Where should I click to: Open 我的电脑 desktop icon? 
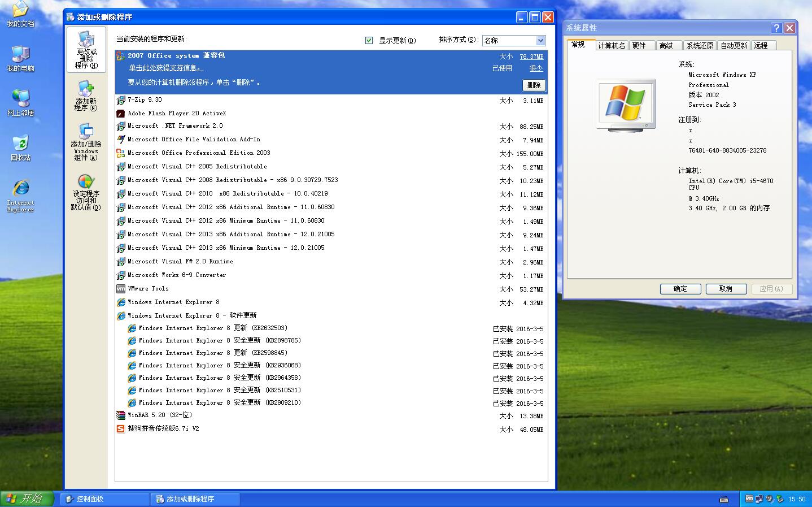point(20,58)
